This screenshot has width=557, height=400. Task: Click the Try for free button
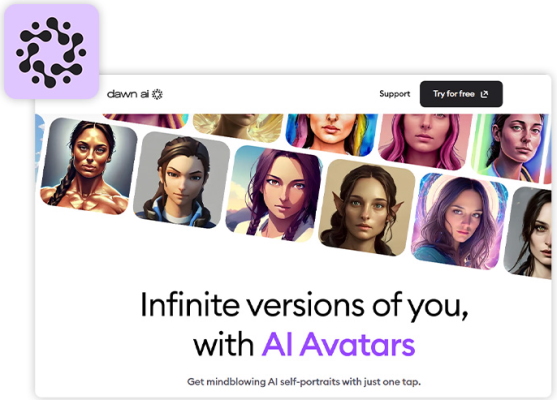tap(461, 94)
